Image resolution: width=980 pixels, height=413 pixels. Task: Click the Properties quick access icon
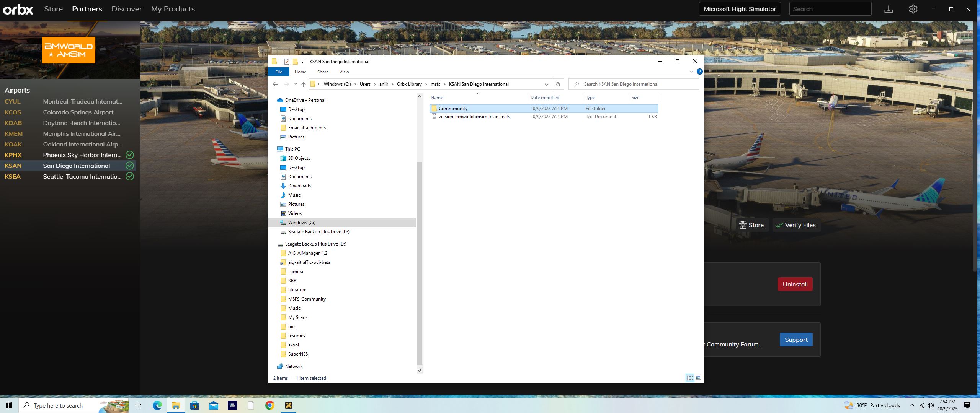point(286,61)
